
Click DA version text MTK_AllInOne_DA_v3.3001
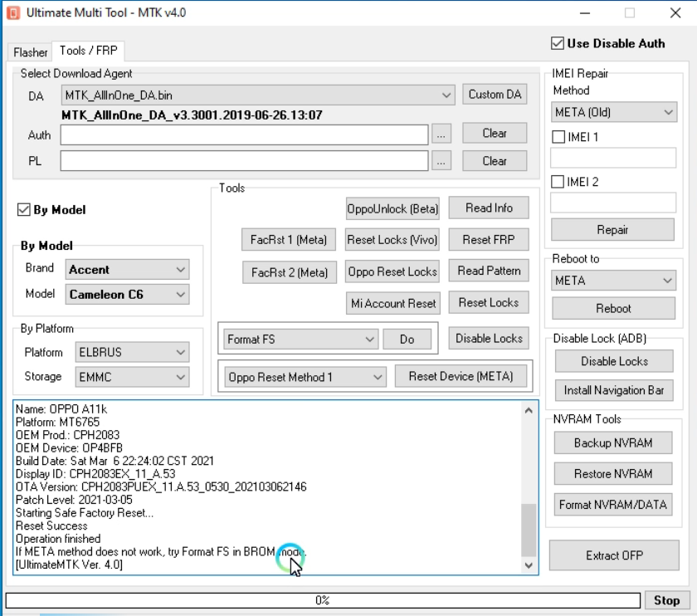tap(192, 115)
